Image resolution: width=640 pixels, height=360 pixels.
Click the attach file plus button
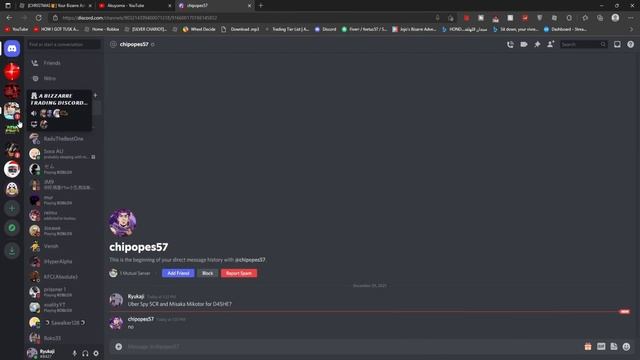click(118, 347)
